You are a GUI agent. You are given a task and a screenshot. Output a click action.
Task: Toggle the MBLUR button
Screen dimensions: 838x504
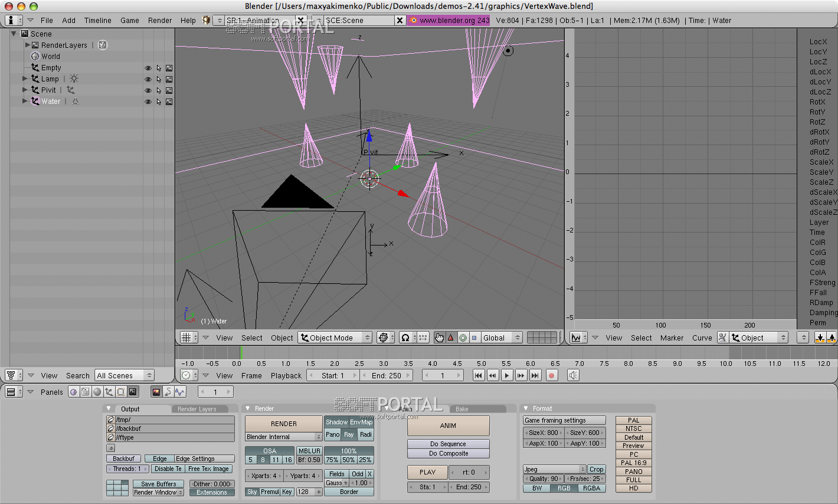[309, 451]
